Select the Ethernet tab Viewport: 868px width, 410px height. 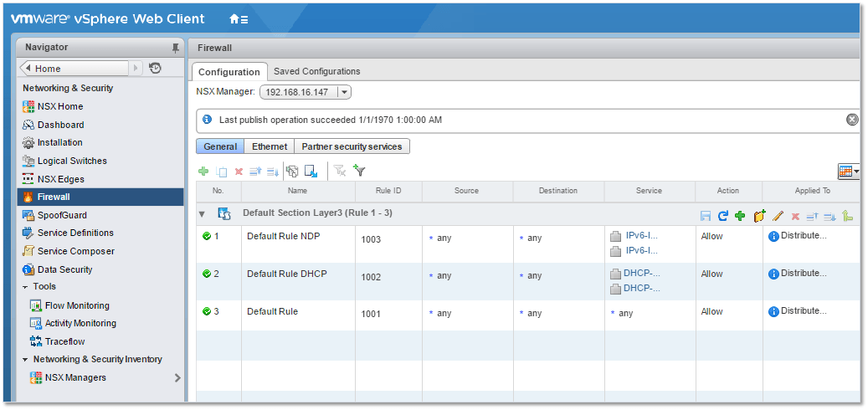[x=270, y=146]
